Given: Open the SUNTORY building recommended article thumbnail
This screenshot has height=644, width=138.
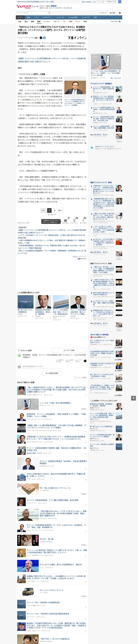Looking at the screenshot, I should (61, 302).
